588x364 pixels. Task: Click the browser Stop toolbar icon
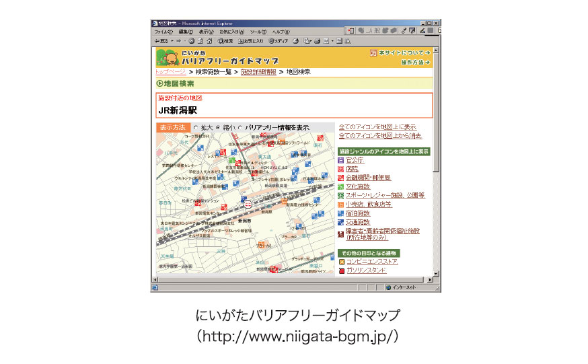click(x=191, y=40)
